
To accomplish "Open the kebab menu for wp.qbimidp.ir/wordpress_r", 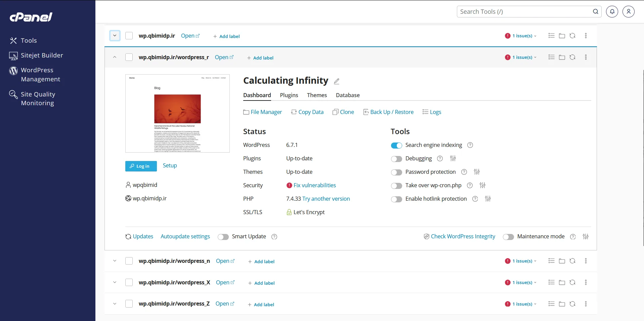I will pyautogui.click(x=586, y=57).
